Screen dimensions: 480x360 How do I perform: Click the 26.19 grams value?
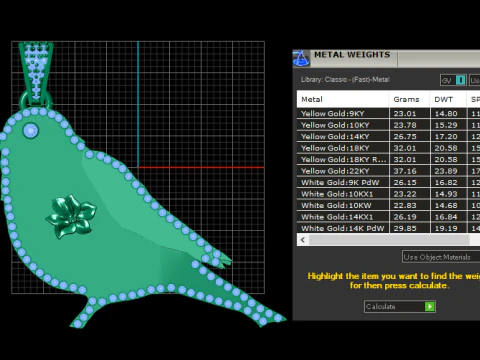(405, 217)
